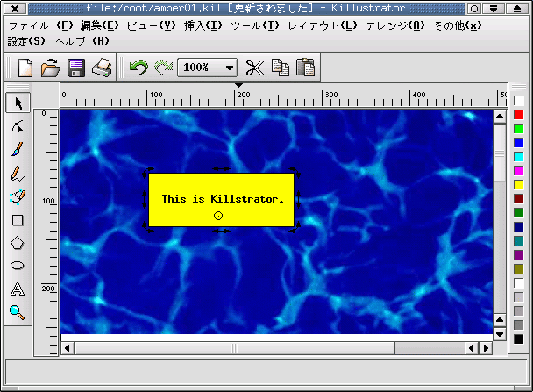
Task: Click the 100 mark on horizontal ruler
Action: click(x=156, y=95)
